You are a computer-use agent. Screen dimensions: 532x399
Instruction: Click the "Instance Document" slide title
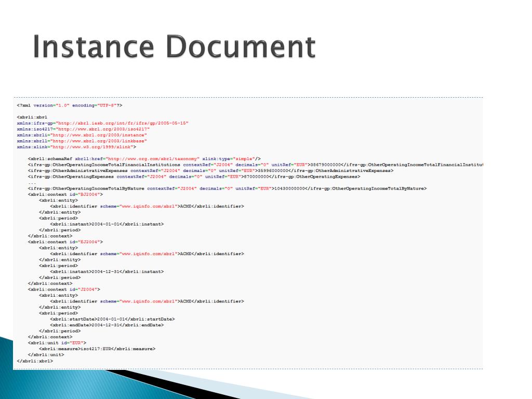coord(174,46)
